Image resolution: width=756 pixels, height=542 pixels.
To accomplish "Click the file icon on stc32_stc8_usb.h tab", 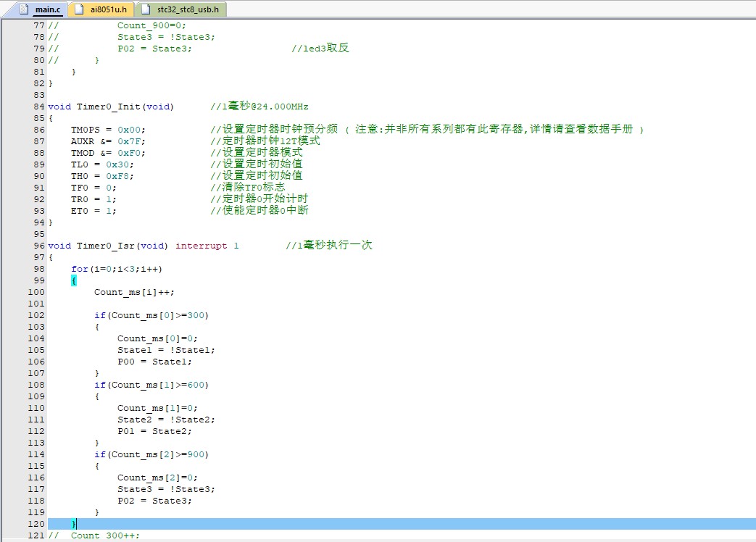I will coord(146,9).
